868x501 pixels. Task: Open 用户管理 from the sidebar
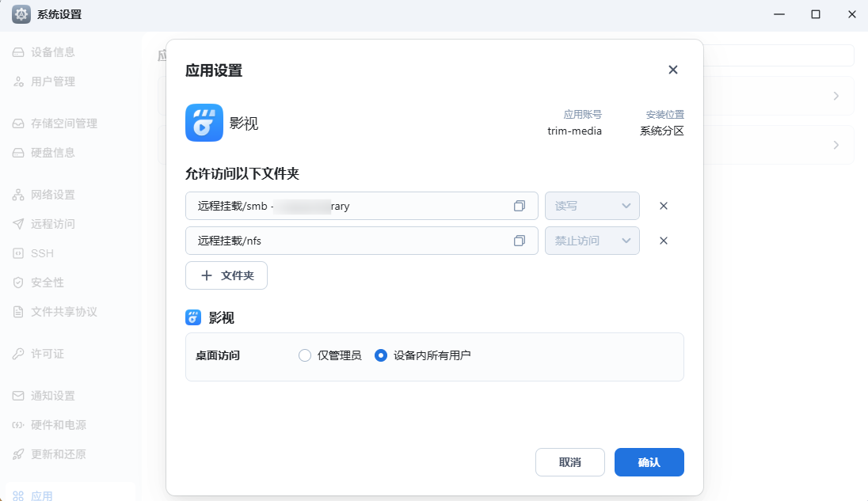pyautogui.click(x=49, y=81)
